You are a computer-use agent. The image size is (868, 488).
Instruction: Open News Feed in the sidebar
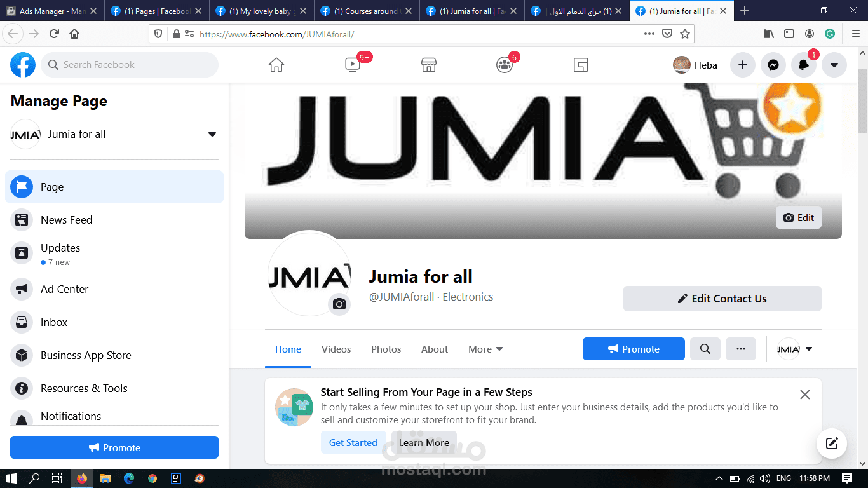114,220
